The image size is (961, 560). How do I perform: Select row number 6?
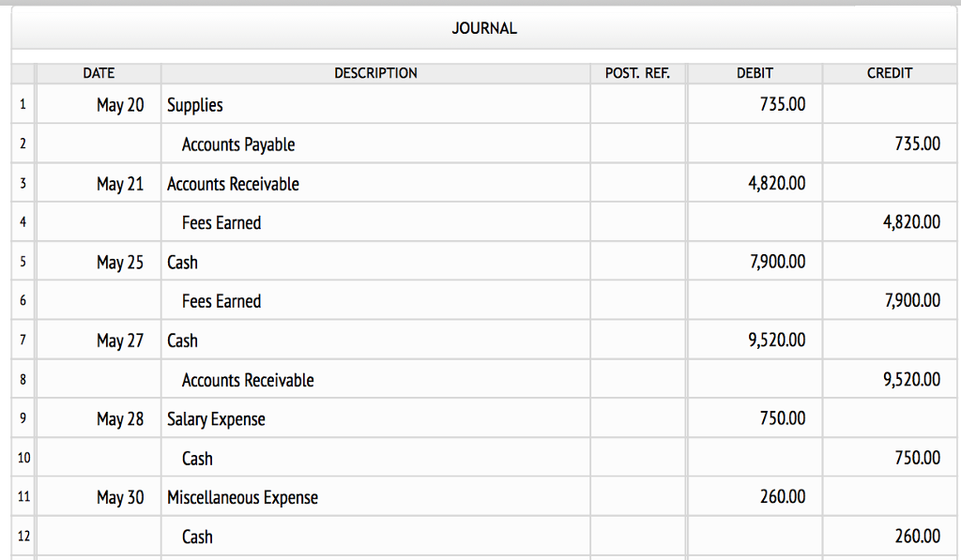point(23,301)
